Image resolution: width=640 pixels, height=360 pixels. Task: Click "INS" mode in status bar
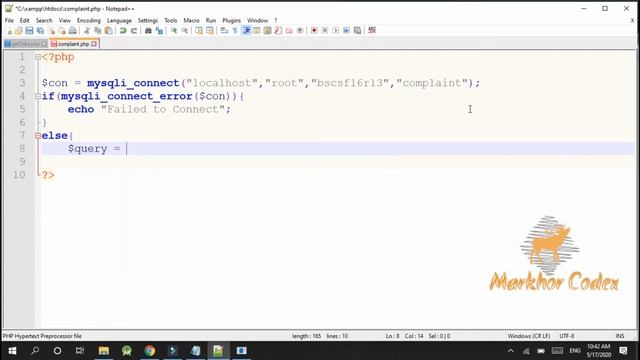coord(620,336)
